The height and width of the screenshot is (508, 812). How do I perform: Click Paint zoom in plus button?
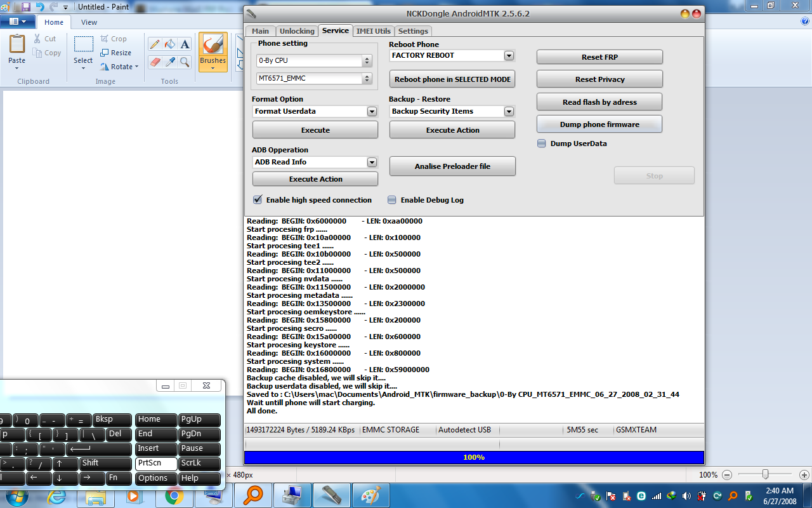coord(804,475)
